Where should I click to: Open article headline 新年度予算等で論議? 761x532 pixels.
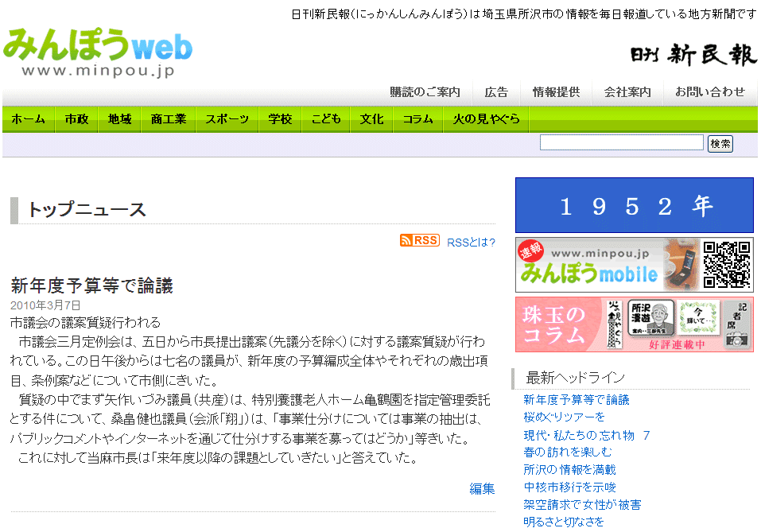pyautogui.click(x=92, y=285)
